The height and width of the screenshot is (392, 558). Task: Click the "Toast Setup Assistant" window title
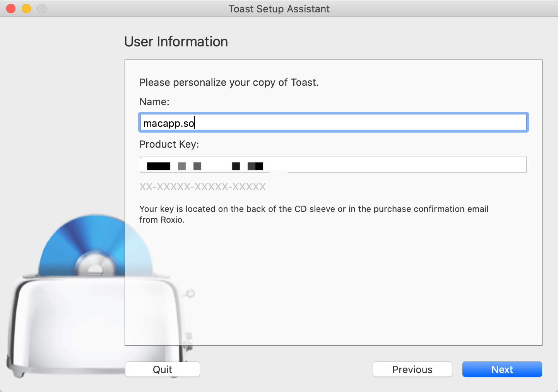coord(279,9)
